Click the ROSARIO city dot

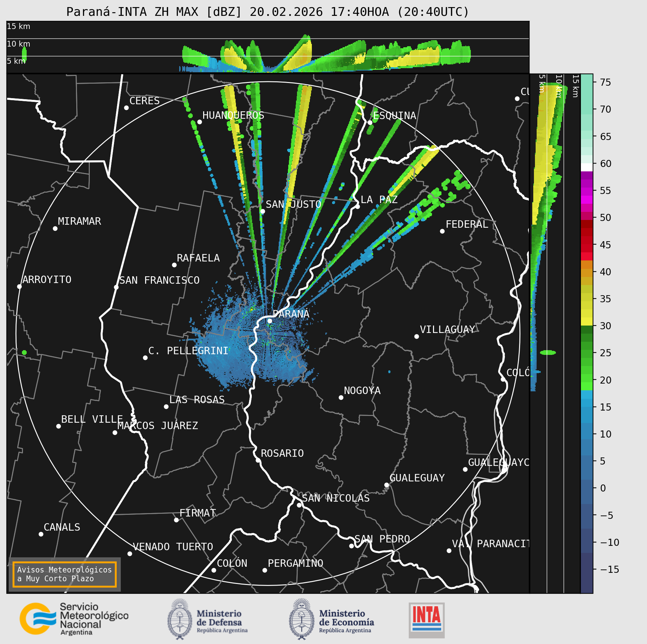[x=258, y=460]
